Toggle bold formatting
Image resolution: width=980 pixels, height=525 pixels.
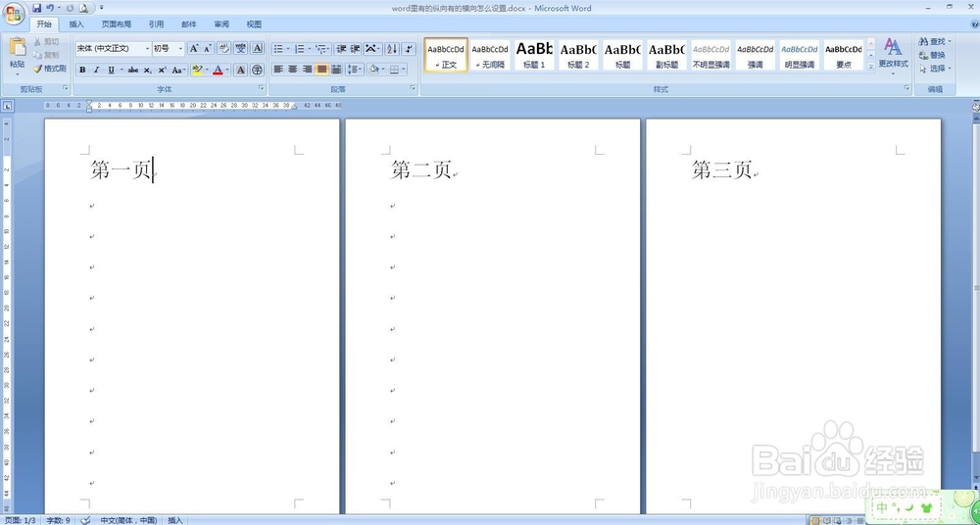(82, 70)
